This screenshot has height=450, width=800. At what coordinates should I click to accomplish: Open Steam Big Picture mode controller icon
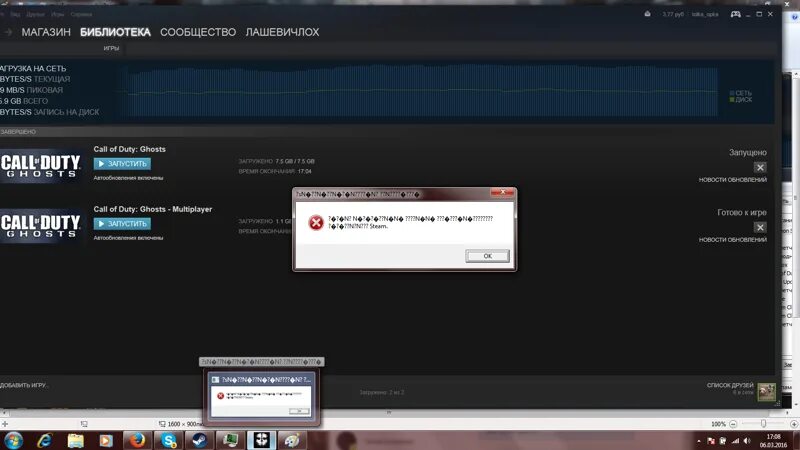click(735, 14)
